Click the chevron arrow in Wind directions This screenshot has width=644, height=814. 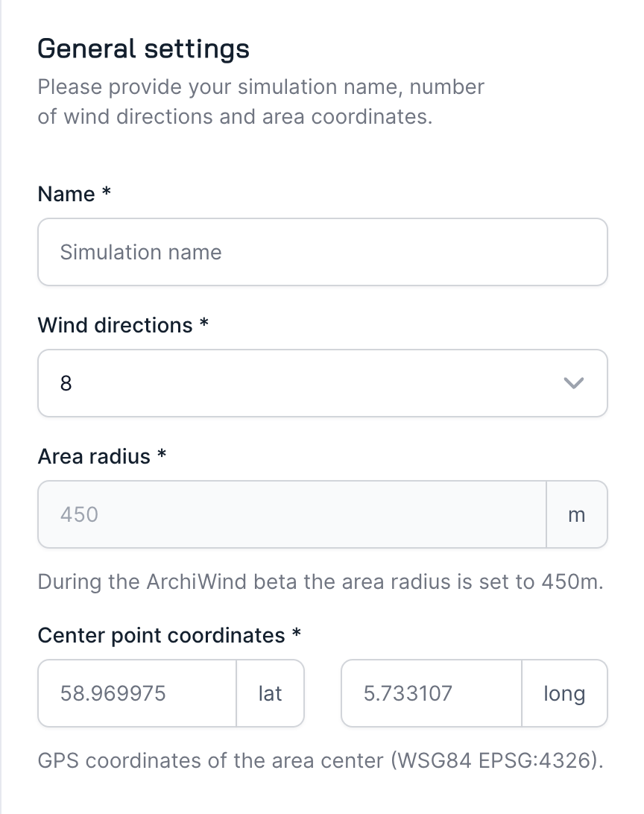pos(573,383)
